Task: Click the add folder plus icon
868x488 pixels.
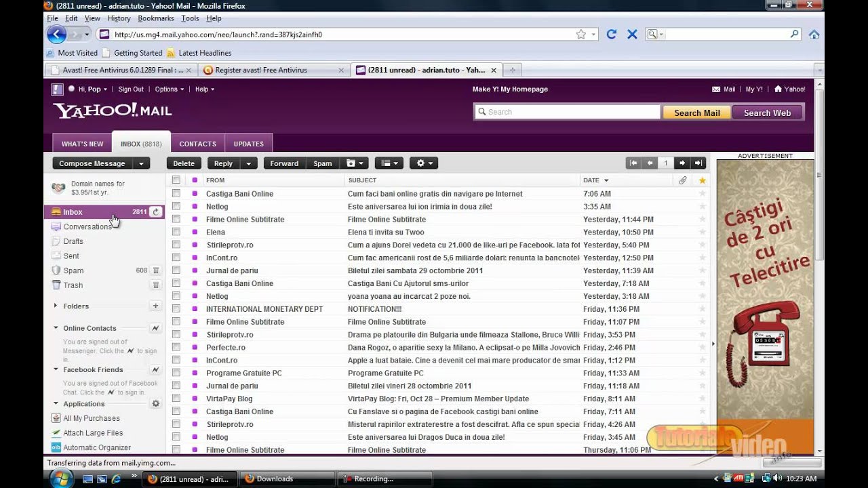Action: 155,306
